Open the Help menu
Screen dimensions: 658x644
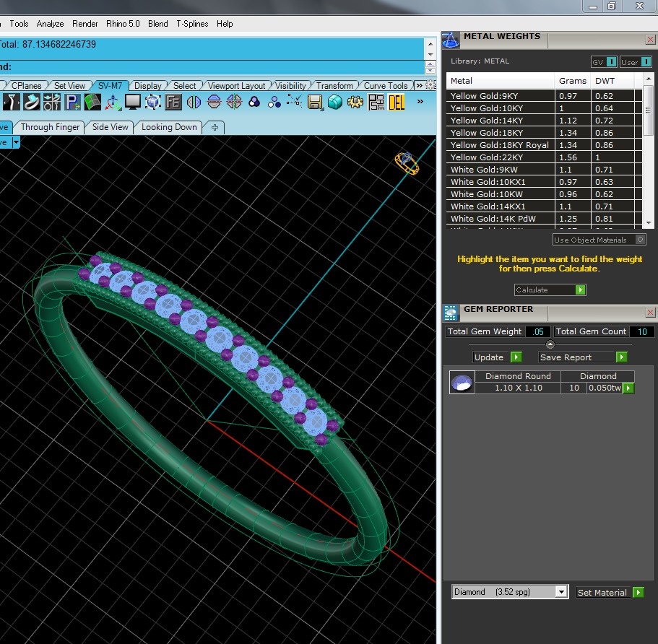225,24
